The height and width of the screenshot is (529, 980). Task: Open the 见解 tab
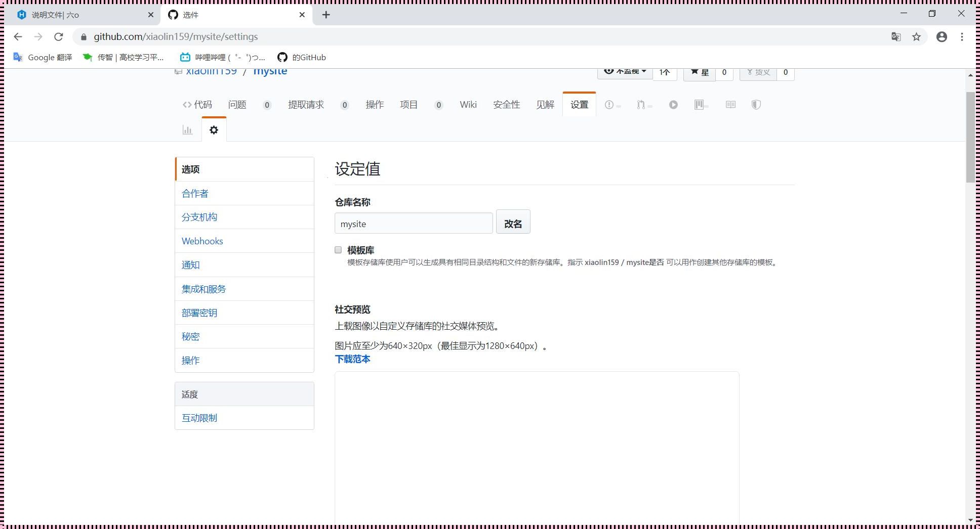tap(545, 105)
